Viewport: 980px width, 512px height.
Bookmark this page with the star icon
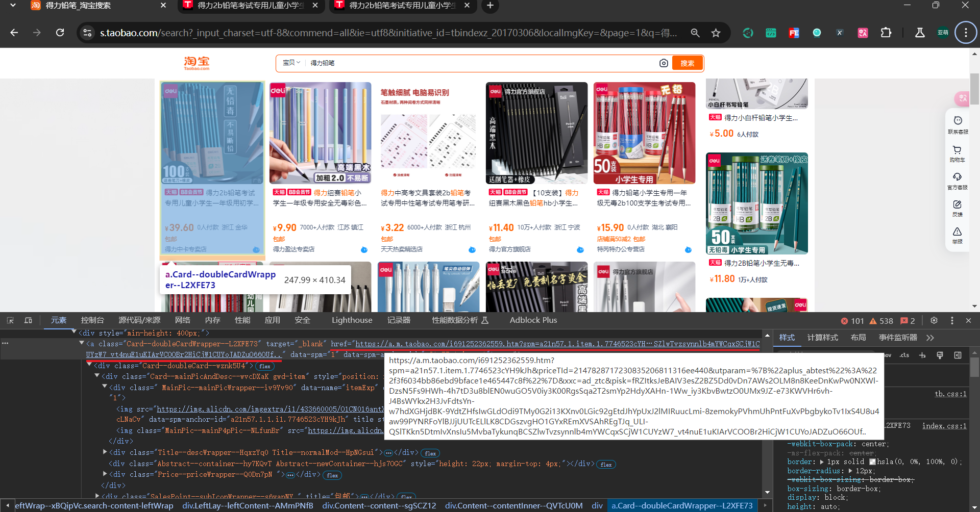coord(716,33)
